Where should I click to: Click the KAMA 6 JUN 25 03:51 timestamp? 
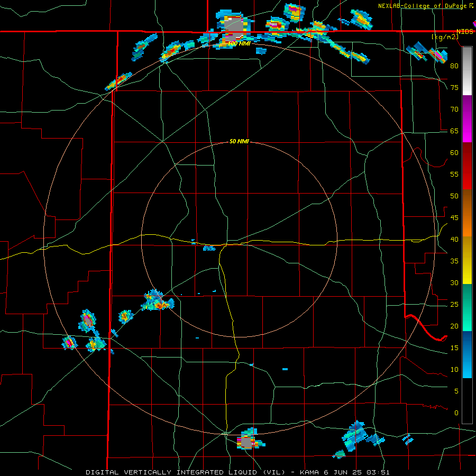click(x=345, y=472)
